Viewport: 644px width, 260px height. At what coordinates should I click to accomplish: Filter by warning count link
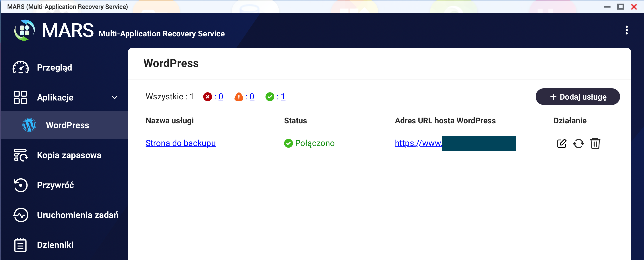[x=252, y=97]
